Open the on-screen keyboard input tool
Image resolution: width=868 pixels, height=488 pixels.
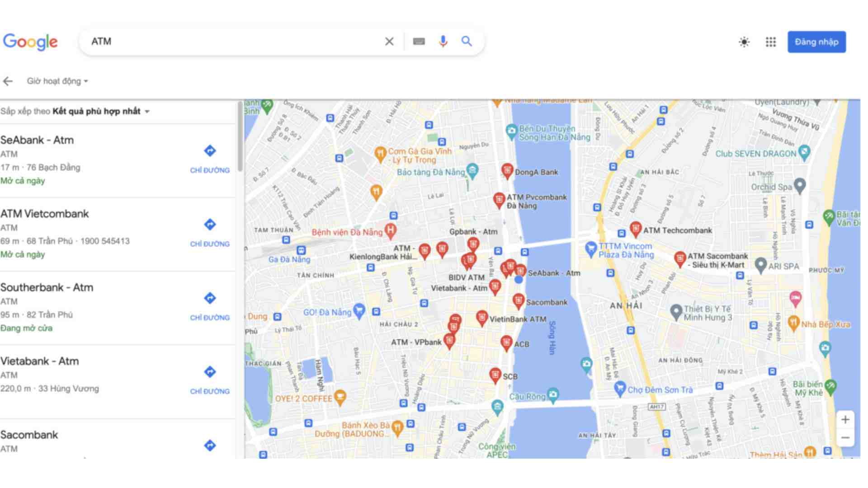click(x=419, y=42)
